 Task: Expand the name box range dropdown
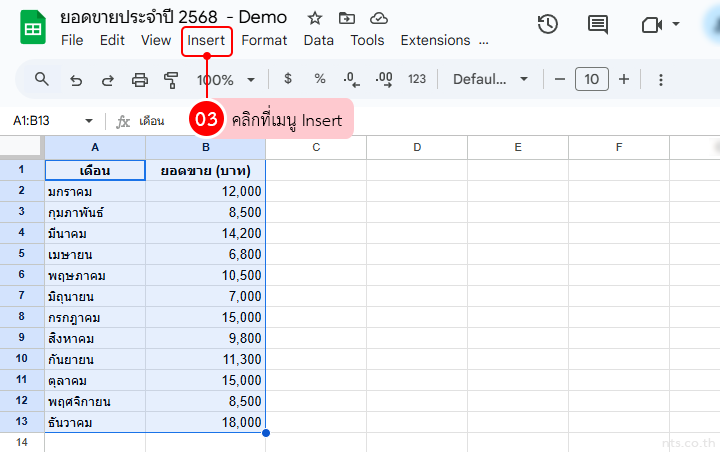click(x=88, y=120)
